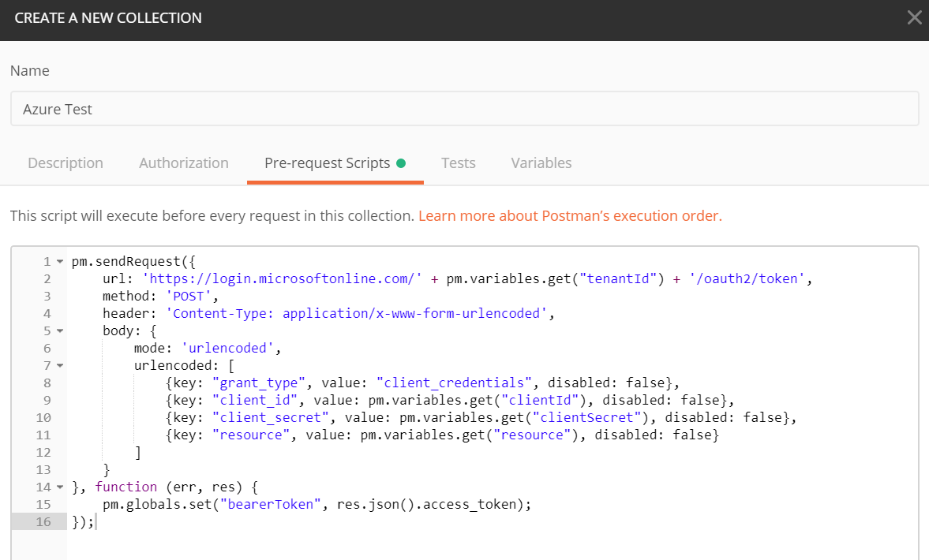Click the Name field containing Azure Test
Screen dimensions: 929x560
[464, 109]
